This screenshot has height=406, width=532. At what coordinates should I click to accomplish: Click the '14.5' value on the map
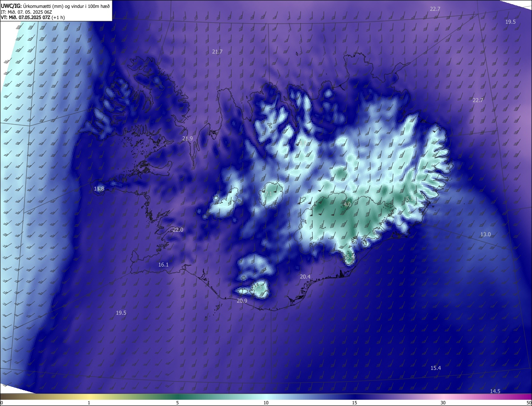[x=495, y=391]
